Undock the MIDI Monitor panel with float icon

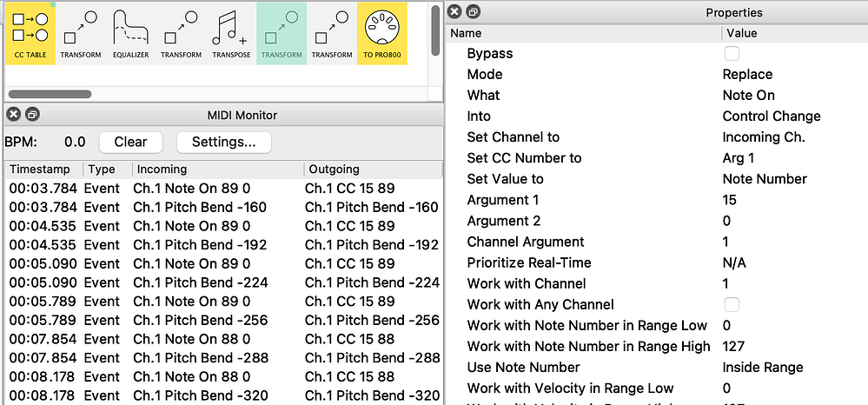[x=31, y=115]
